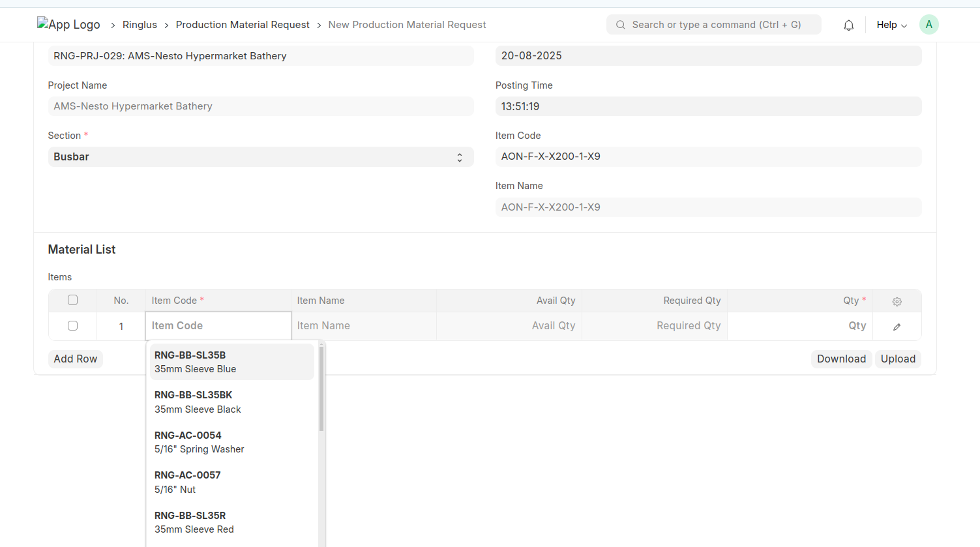Choose RNG-AC-0054 5/16" Spring Washer option
The height and width of the screenshot is (547, 980).
pos(231,442)
